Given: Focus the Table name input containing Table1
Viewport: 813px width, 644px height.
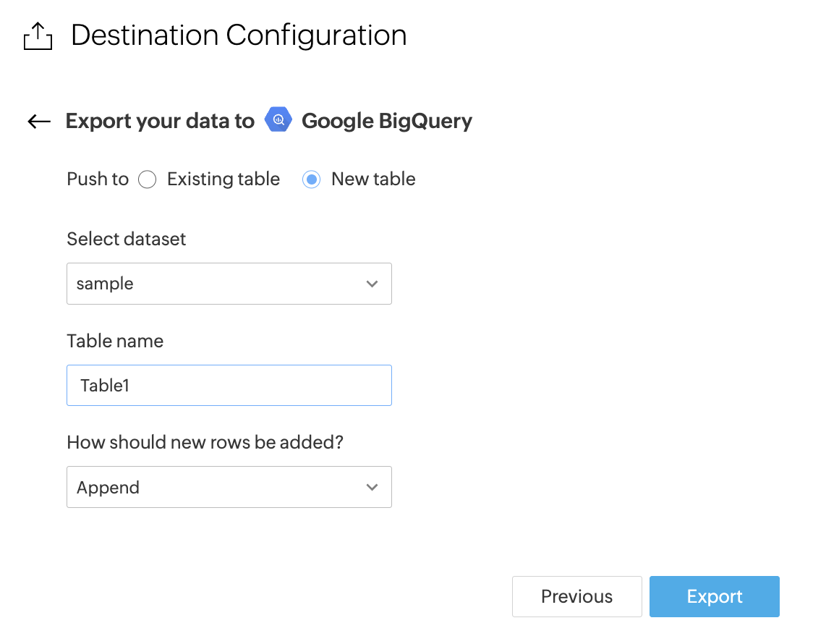Looking at the screenshot, I should [x=229, y=385].
